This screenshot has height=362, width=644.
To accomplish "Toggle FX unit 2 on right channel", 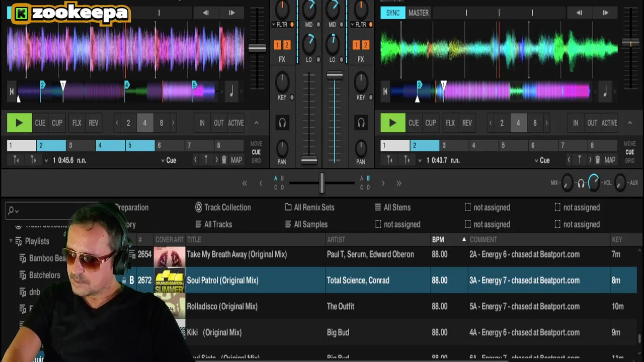I will tap(366, 45).
